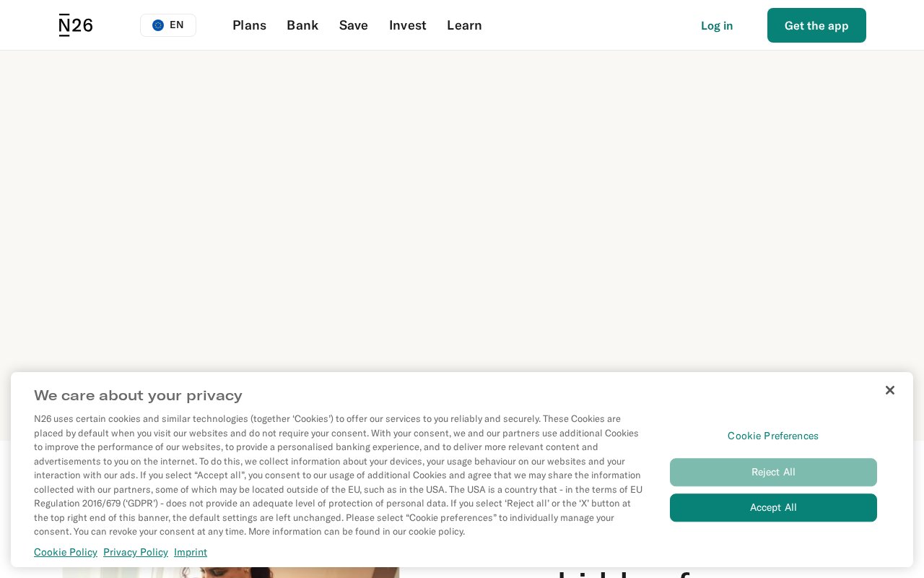924x578 pixels.
Task: Click the Log in link
Action: (717, 25)
